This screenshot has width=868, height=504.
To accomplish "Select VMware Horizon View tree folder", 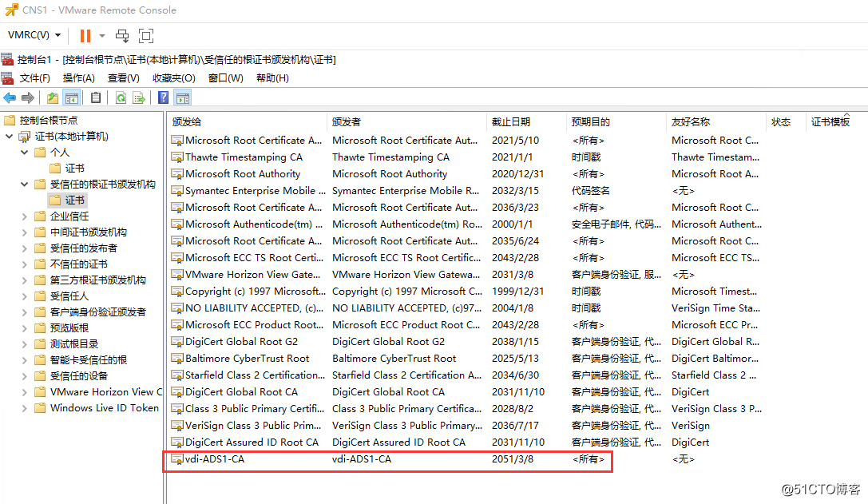I will [x=105, y=392].
